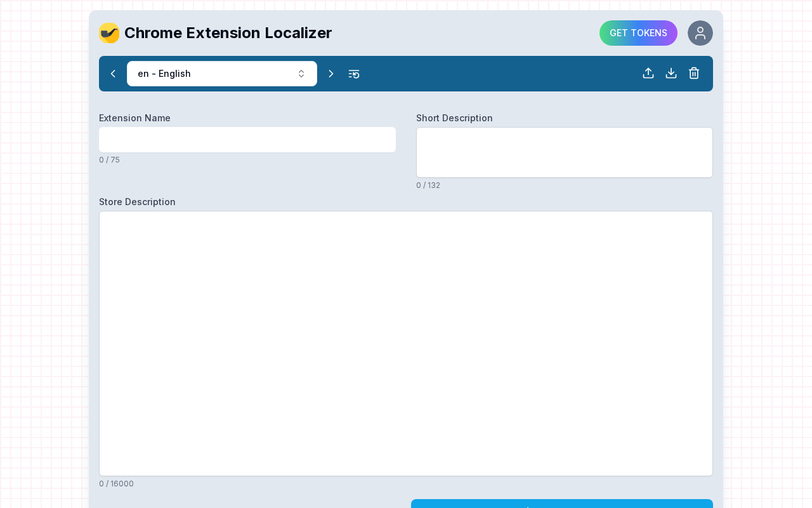The image size is (812, 508).
Task: Click the '0 / 75' character counter
Action: (x=109, y=160)
